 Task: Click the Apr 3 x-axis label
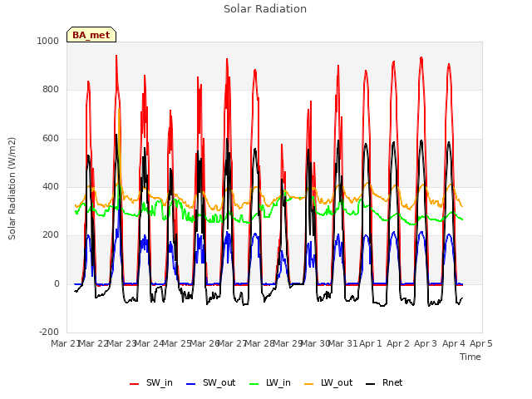point(426,343)
